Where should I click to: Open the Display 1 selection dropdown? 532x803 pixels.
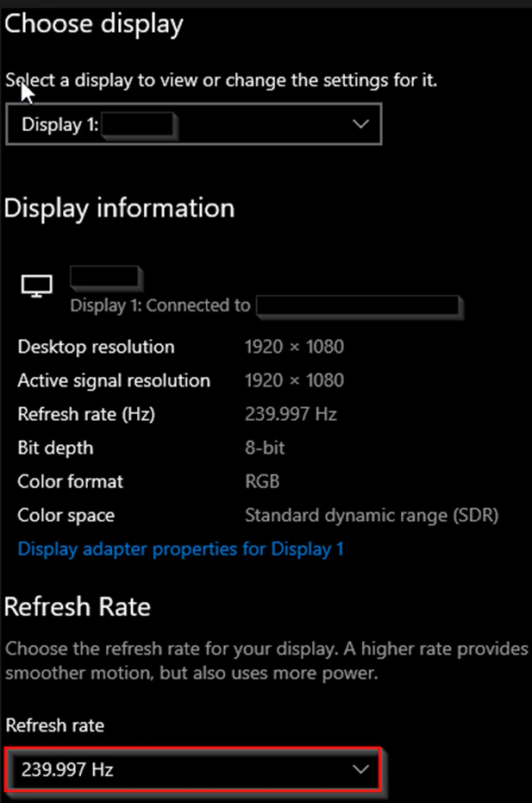193,124
